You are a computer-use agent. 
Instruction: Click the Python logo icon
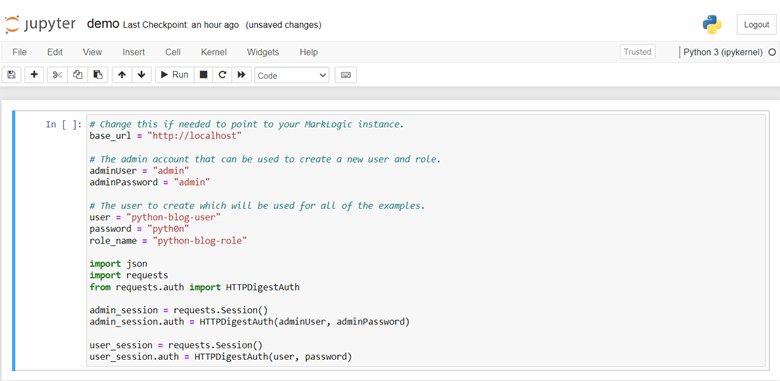click(712, 24)
